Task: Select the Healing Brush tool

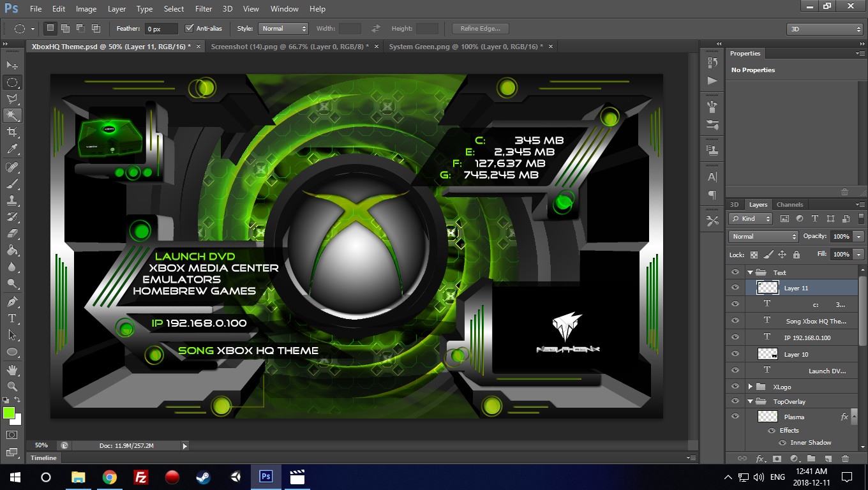Action: coord(12,167)
